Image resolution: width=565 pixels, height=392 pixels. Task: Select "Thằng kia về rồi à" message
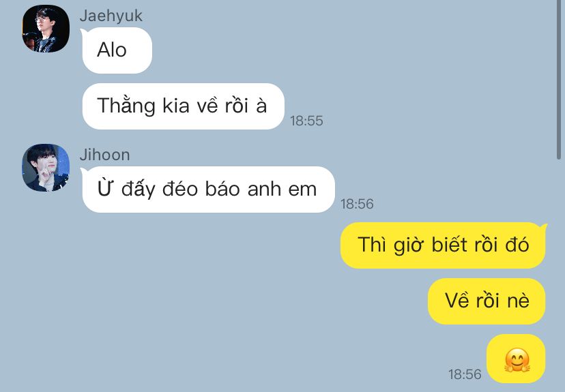click(x=183, y=106)
